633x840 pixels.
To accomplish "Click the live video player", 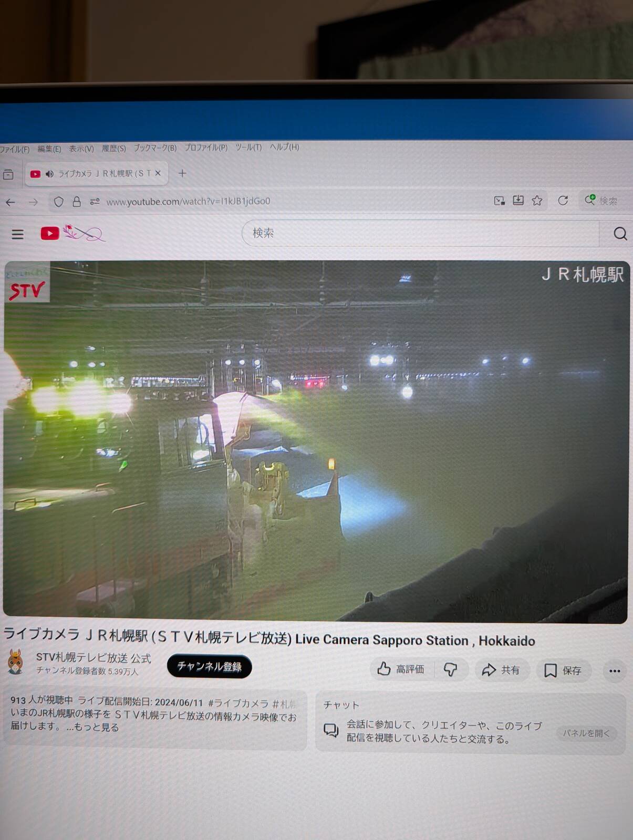I will coord(315,441).
